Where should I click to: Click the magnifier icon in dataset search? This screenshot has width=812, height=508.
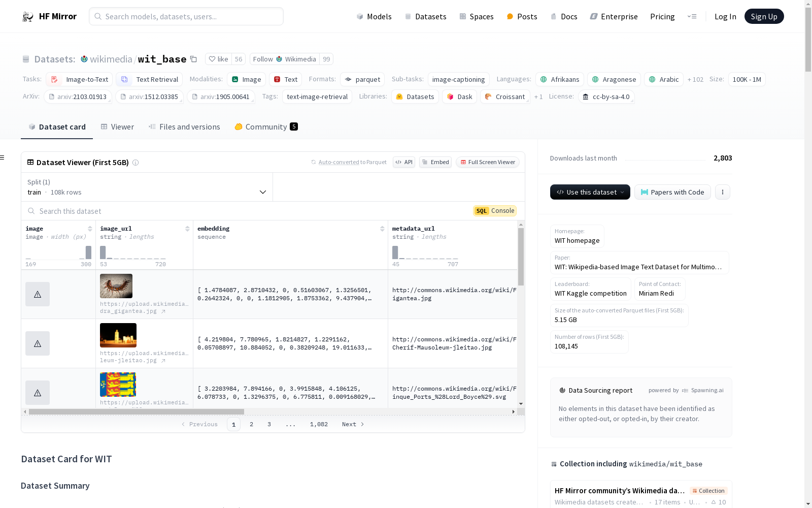coord(31,211)
